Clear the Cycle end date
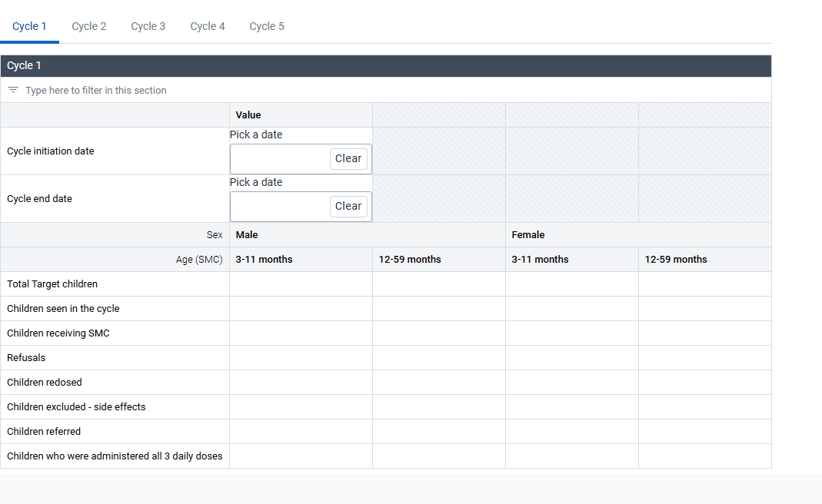Image resolution: width=822 pixels, height=504 pixels. pos(348,207)
